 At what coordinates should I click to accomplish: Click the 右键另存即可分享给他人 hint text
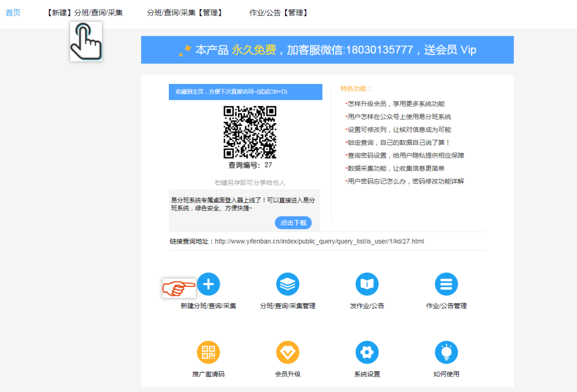coord(250,183)
